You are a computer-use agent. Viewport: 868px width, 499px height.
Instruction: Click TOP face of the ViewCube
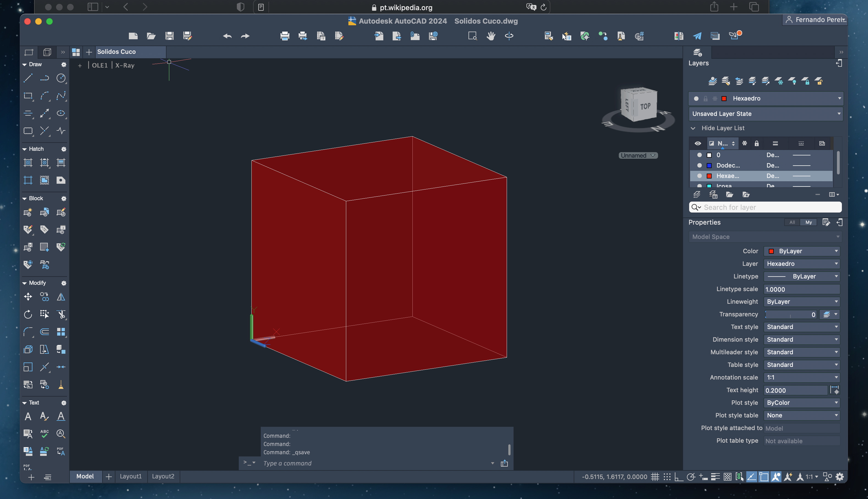[x=645, y=107]
